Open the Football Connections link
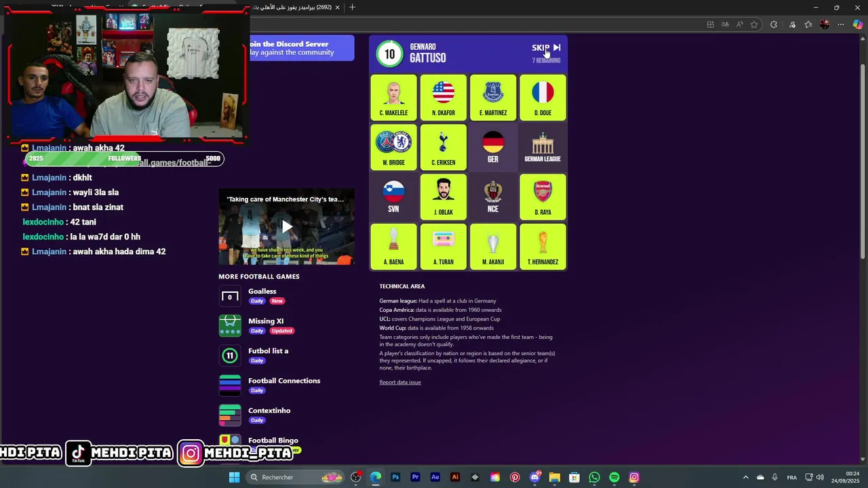This screenshot has width=868, height=488. pos(284,381)
